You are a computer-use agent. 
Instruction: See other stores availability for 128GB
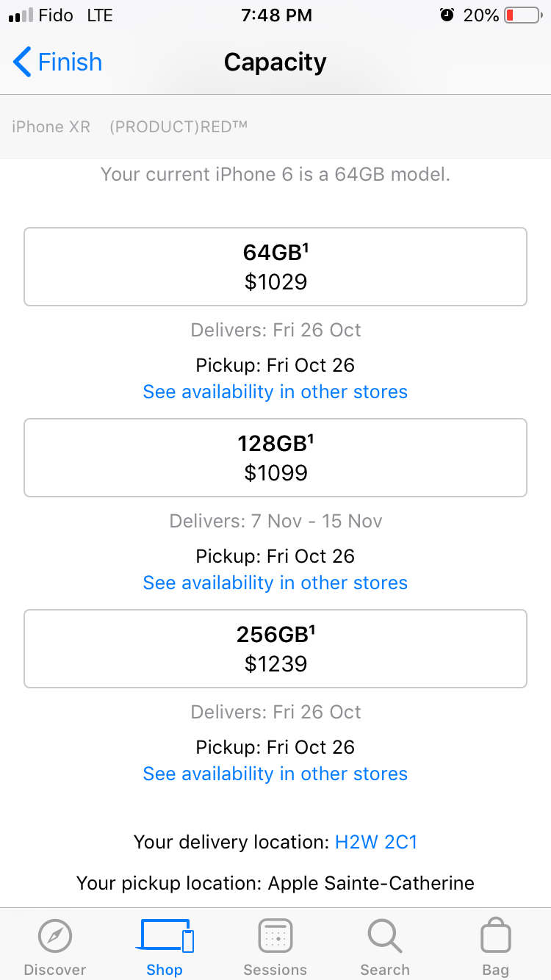click(275, 583)
